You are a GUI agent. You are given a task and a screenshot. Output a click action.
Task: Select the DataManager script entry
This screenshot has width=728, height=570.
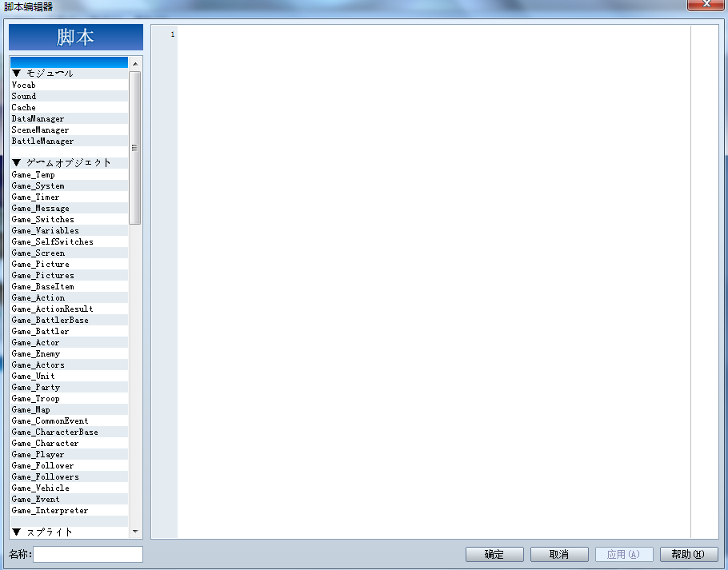click(x=38, y=118)
